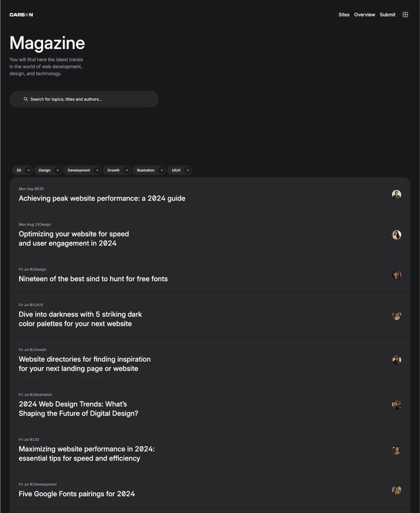Click the arrow on the 3D tag

(28, 170)
